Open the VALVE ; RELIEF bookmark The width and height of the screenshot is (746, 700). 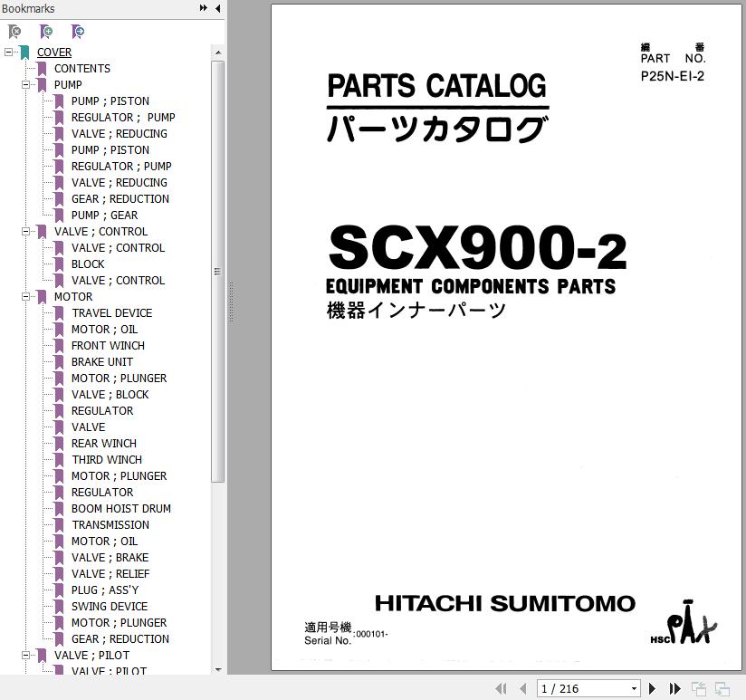[x=110, y=574]
